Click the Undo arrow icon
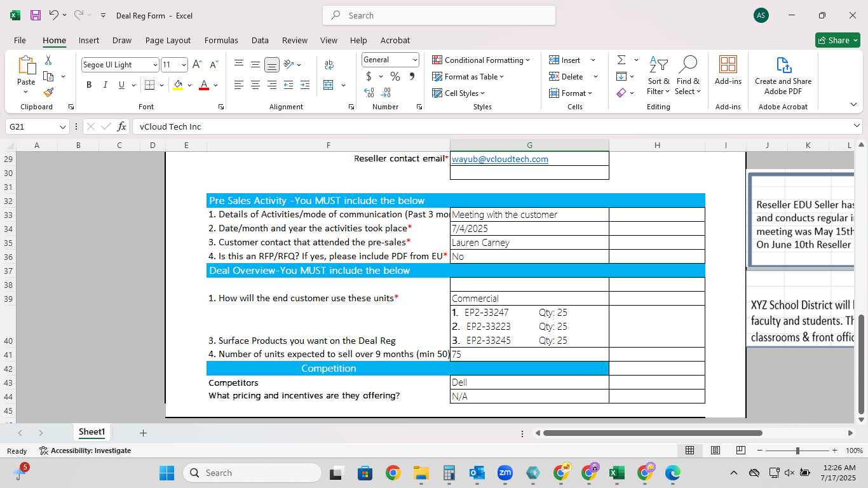 (x=54, y=15)
